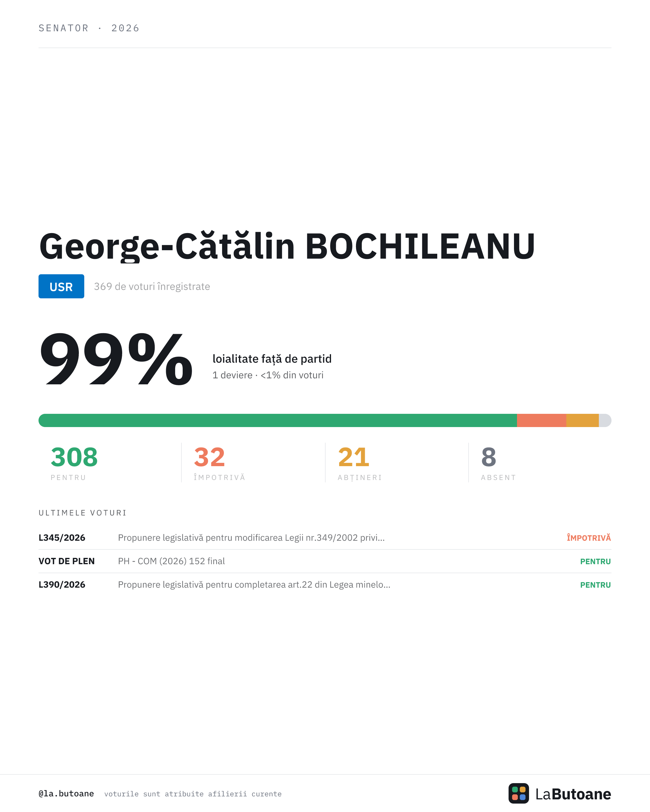Click the 99% loyalty score
The width and height of the screenshot is (650, 812).
[116, 358]
